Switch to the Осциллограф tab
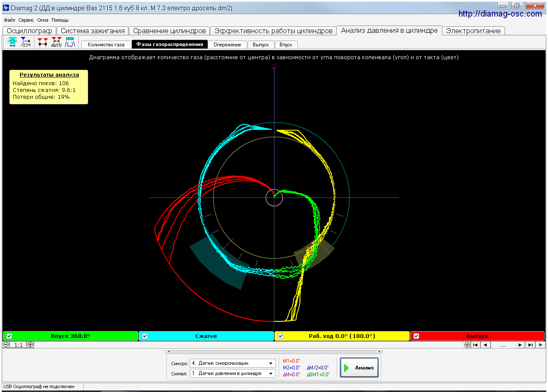Image resolution: width=548 pixels, height=392 pixels. point(29,31)
